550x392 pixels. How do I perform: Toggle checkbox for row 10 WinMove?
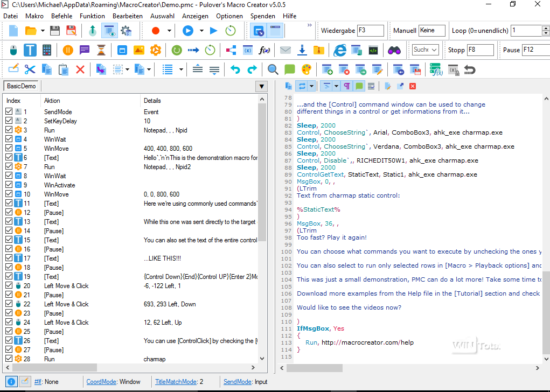pyautogui.click(x=9, y=194)
